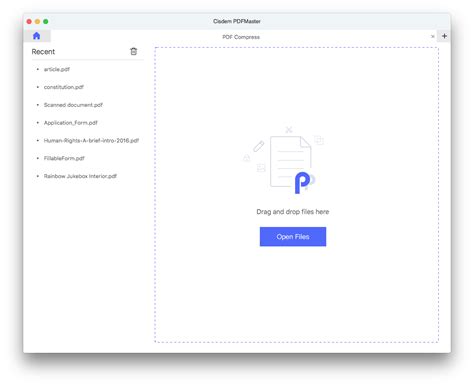Open recent file FillableForm.pdf
The width and height of the screenshot is (474, 386).
64,158
